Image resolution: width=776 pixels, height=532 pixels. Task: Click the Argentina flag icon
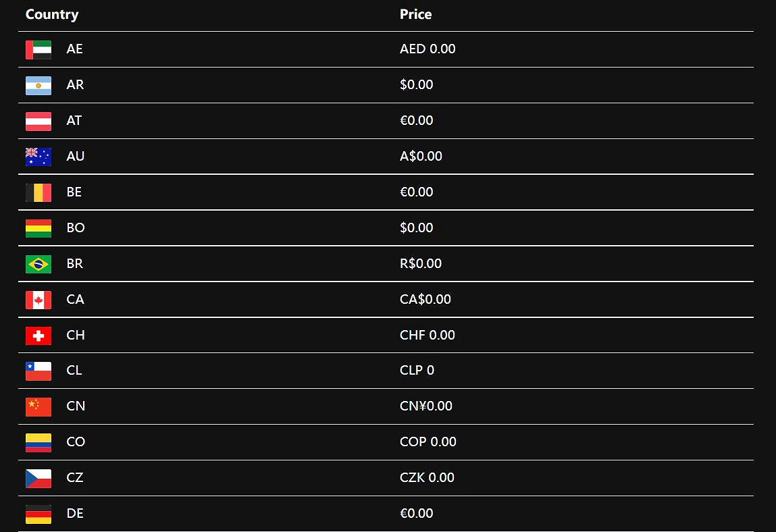(38, 85)
